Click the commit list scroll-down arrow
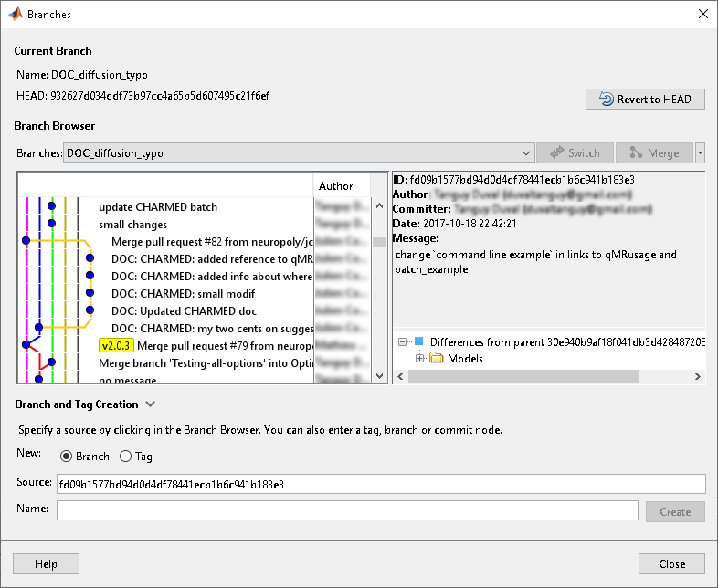The width and height of the screenshot is (718, 588). point(380,376)
